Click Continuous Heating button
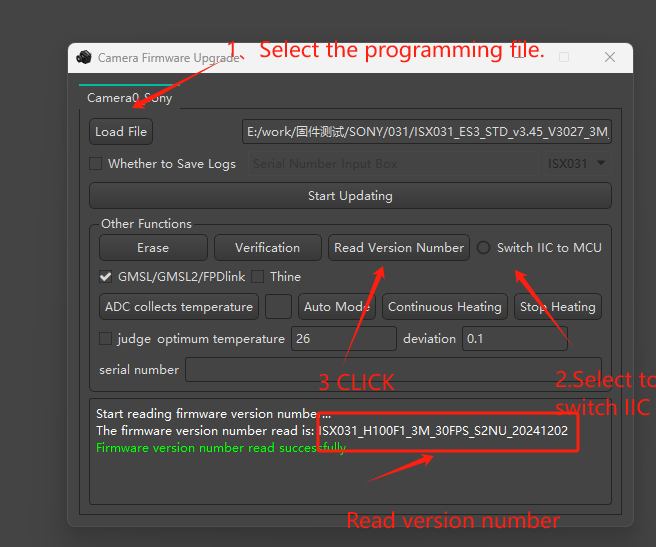The height and width of the screenshot is (547, 656). tap(445, 307)
